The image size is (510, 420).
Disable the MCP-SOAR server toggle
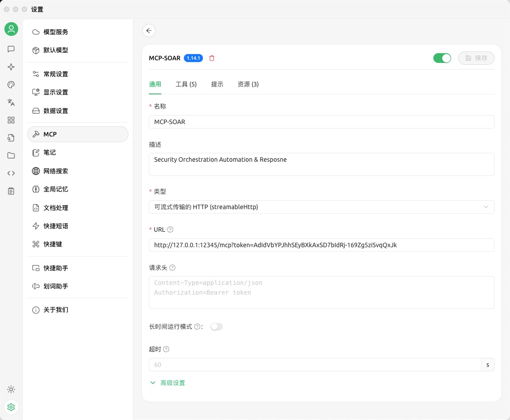pyautogui.click(x=442, y=58)
